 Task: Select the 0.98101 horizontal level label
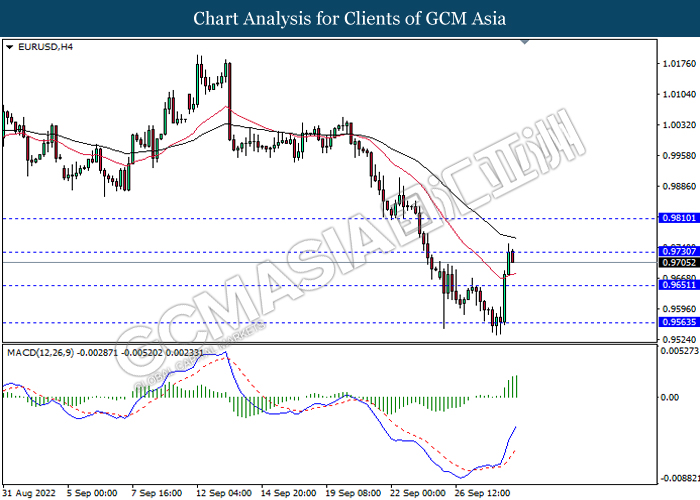678,218
